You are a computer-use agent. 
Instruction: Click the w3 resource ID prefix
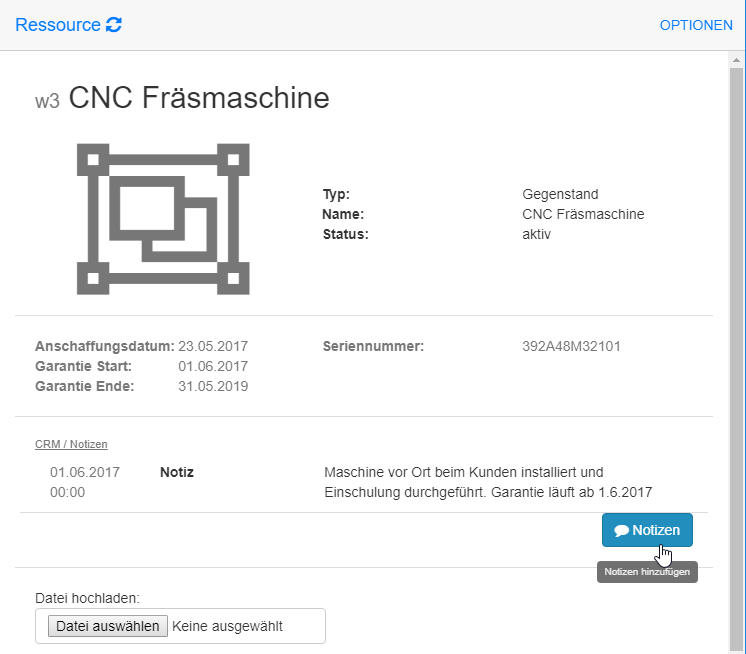(47, 101)
